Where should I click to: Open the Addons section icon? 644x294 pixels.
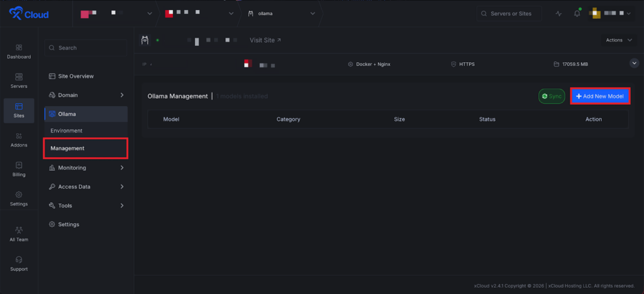(18, 136)
